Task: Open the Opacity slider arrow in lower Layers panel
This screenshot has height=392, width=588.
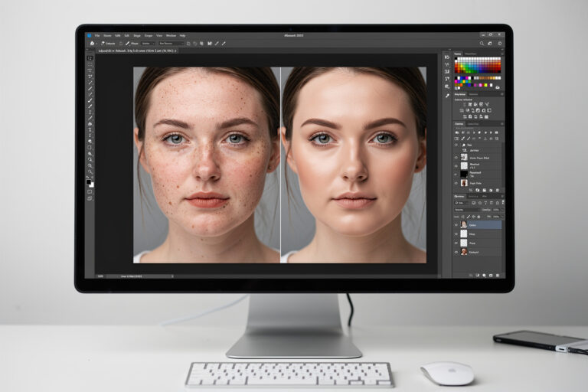Action: [x=503, y=210]
